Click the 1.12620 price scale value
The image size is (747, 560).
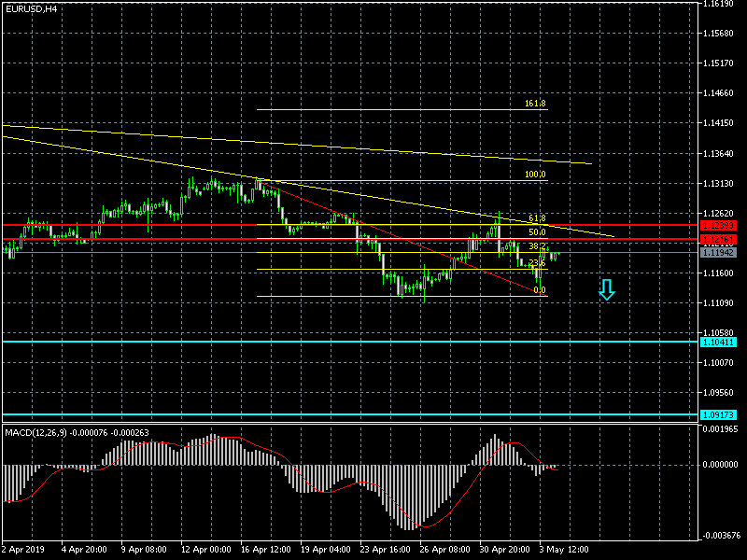[718, 214]
